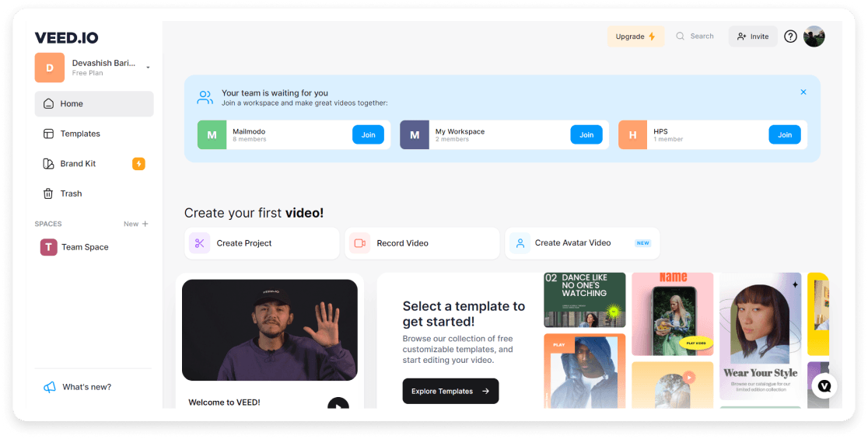Click the Templates layout icon

48,134
